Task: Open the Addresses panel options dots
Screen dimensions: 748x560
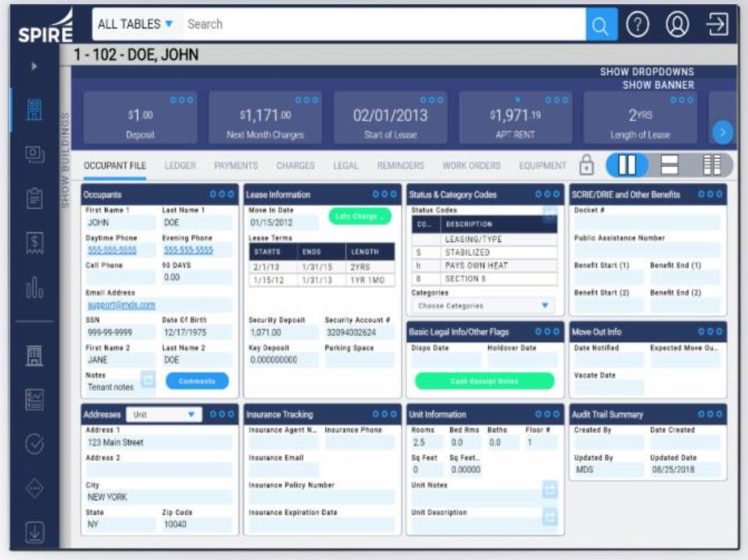Action: [222, 414]
